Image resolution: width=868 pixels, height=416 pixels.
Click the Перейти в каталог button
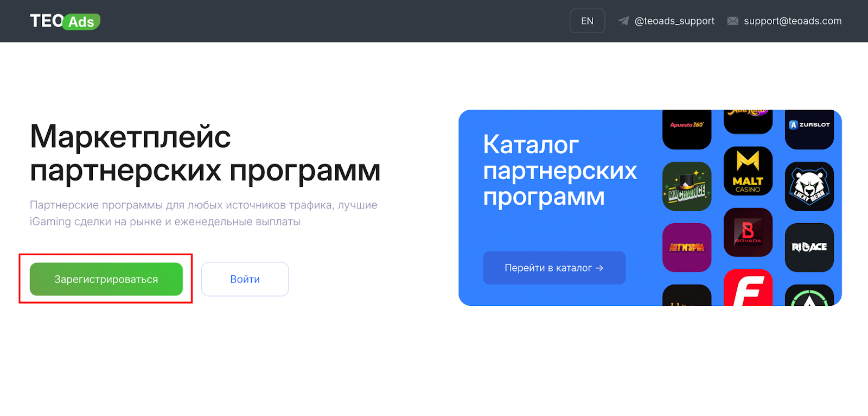tap(554, 268)
